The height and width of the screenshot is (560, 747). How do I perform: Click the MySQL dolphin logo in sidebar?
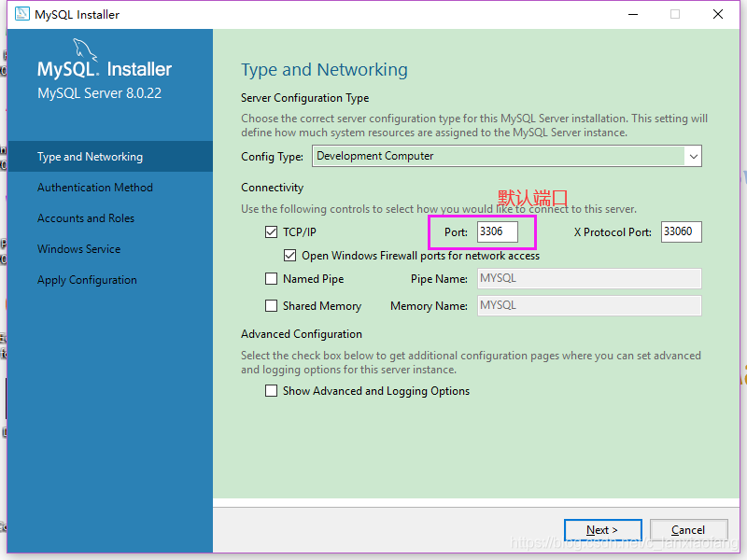click(85, 49)
